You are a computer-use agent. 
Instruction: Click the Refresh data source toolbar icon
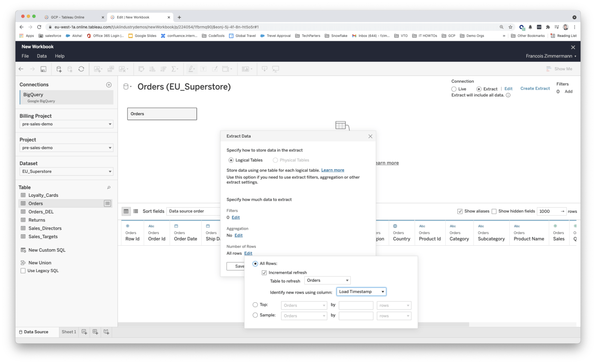tap(81, 69)
